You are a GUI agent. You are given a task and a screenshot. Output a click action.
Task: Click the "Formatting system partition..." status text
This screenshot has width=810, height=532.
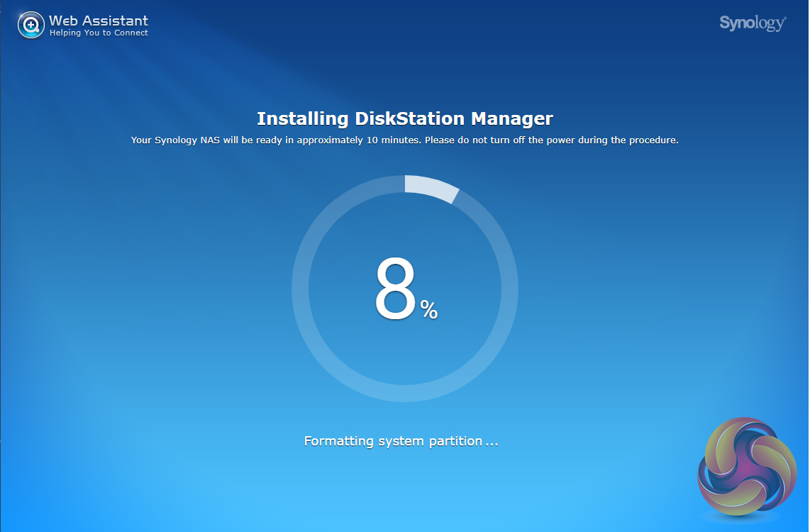tap(401, 441)
